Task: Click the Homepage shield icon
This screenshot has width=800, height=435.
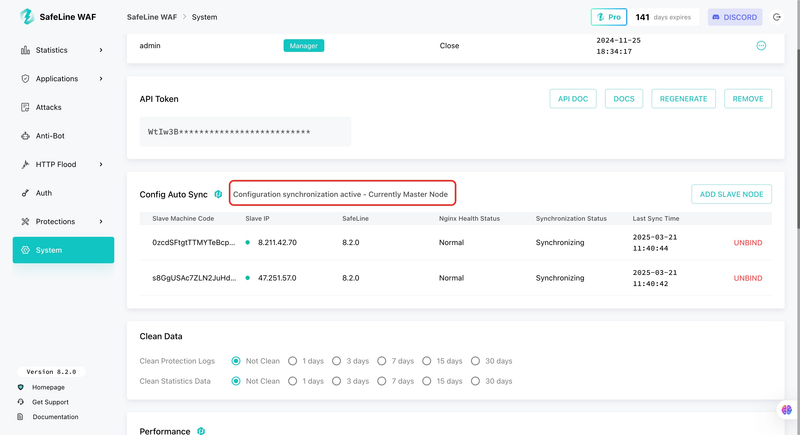Action: coord(20,387)
